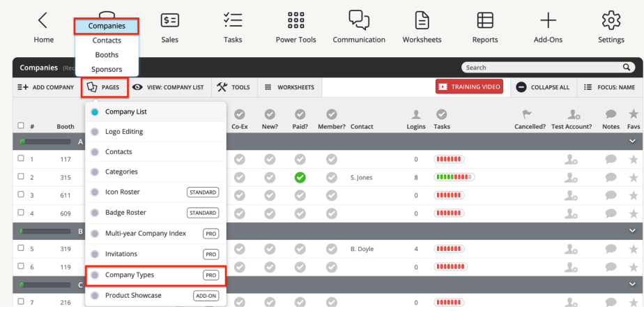Click the A group progress bar
Image resolution: width=644 pixels, height=311 pixels.
click(45, 142)
